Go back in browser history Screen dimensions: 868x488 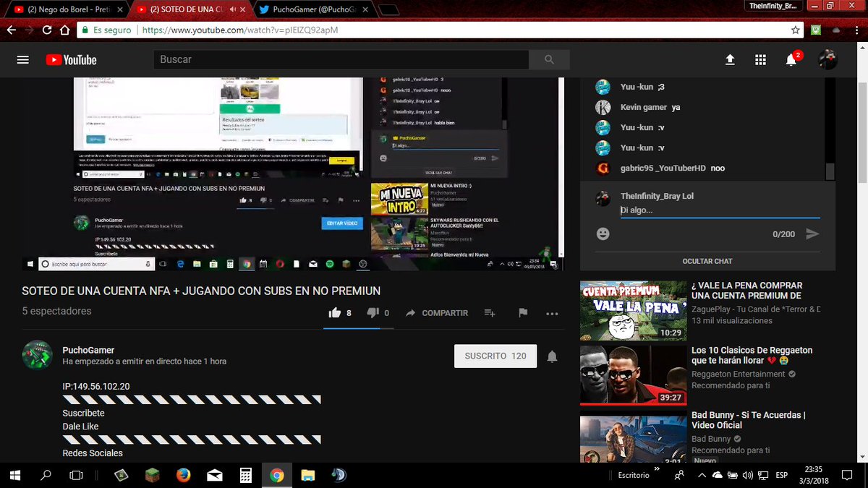point(11,30)
